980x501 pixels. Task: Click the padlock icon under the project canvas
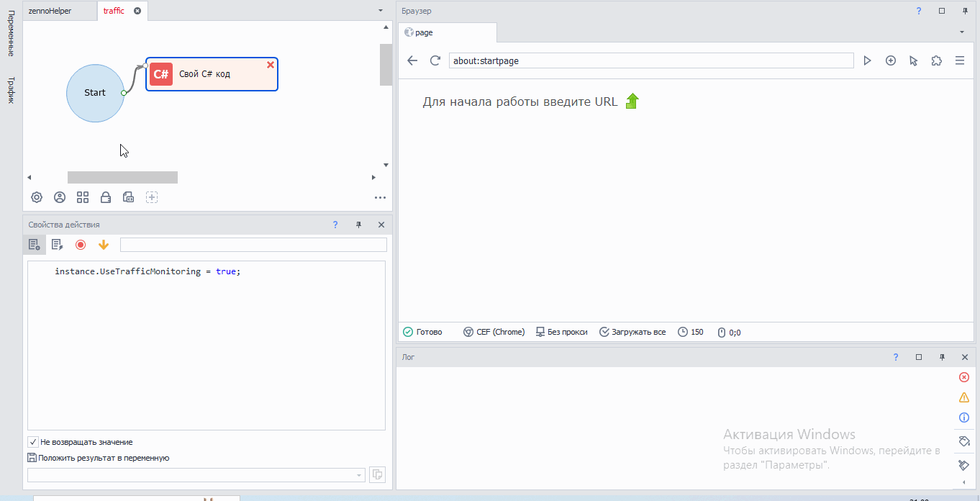[106, 197]
